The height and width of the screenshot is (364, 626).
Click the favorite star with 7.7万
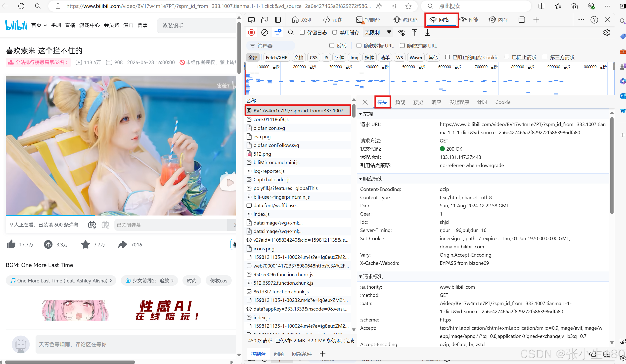coord(86,244)
